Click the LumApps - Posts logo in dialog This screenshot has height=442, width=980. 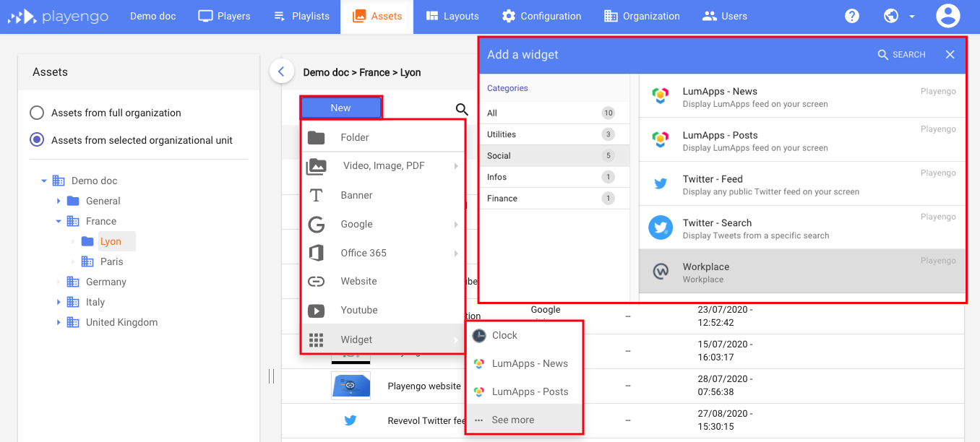tap(660, 140)
